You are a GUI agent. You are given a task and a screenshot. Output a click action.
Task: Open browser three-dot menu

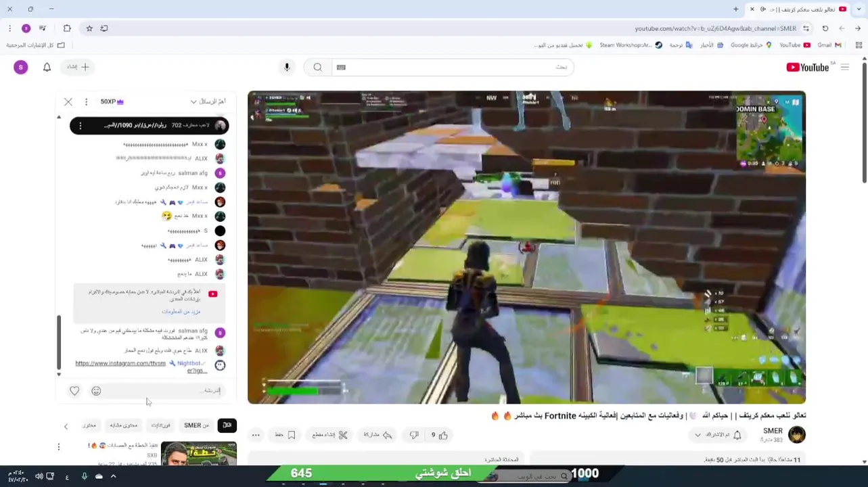click(x=9, y=28)
